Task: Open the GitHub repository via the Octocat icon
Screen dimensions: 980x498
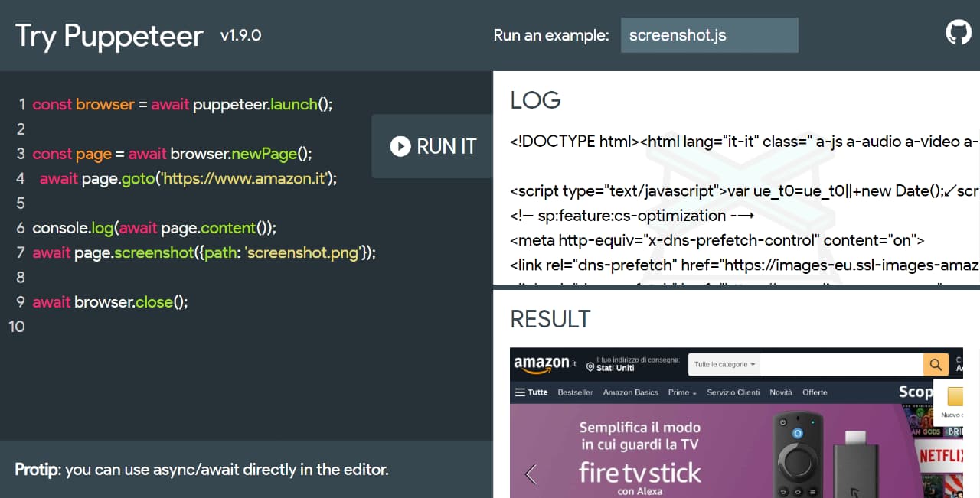Action: (958, 31)
